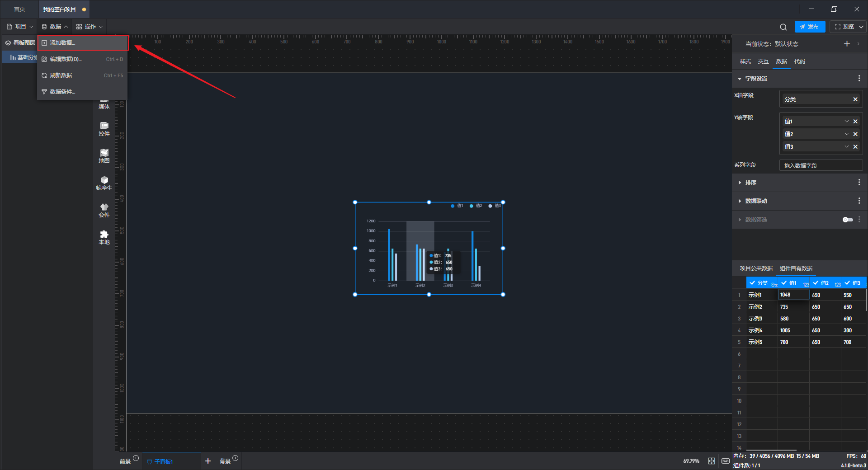Open 数据联动 more options menu
The width and height of the screenshot is (868, 470).
pos(859,201)
